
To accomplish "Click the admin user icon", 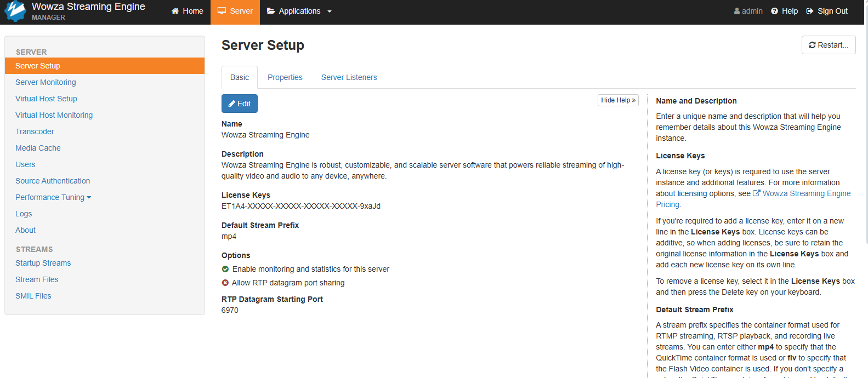I will tap(737, 12).
